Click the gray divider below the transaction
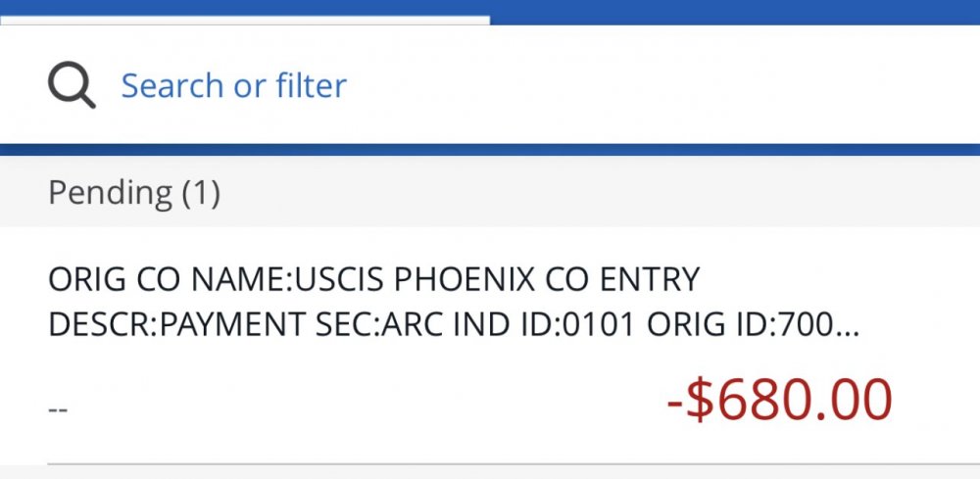This screenshot has width=980, height=479. click(x=490, y=463)
